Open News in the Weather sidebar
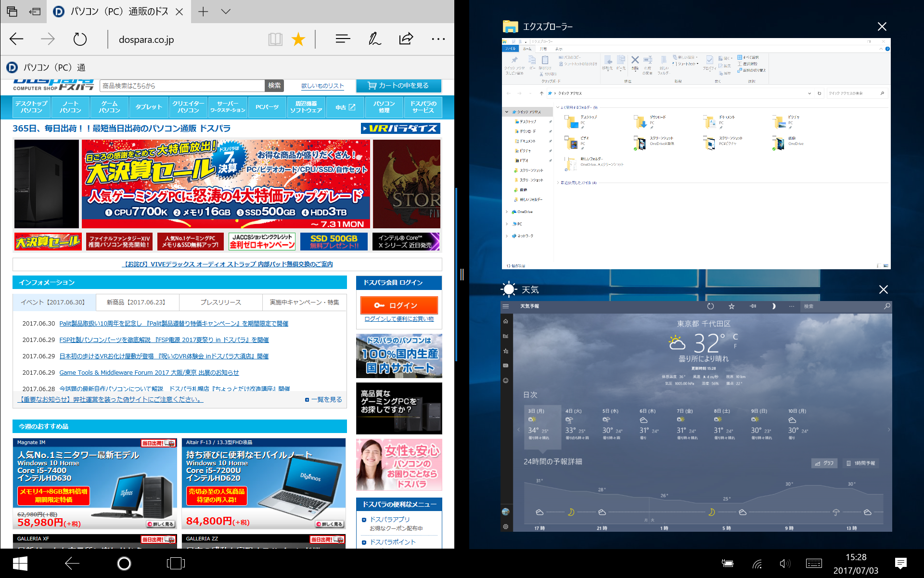The width and height of the screenshot is (924, 578). pos(505,366)
